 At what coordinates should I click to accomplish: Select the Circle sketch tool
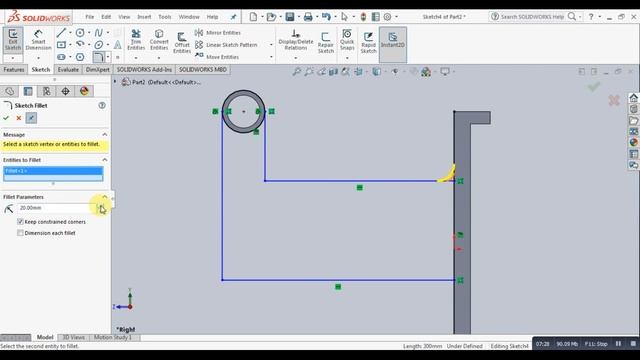tap(80, 33)
